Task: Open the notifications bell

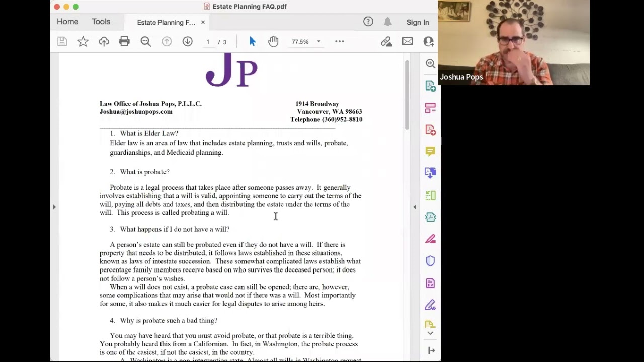Action: click(x=388, y=22)
